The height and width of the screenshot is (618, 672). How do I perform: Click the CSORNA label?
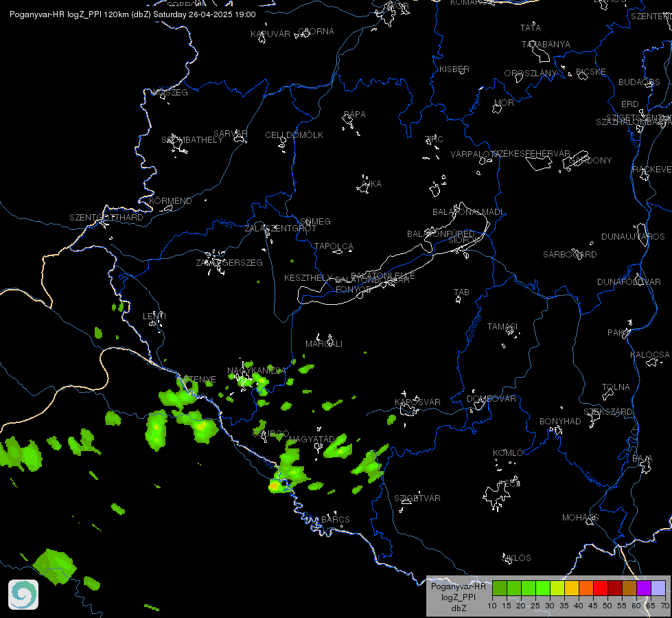click(316, 32)
